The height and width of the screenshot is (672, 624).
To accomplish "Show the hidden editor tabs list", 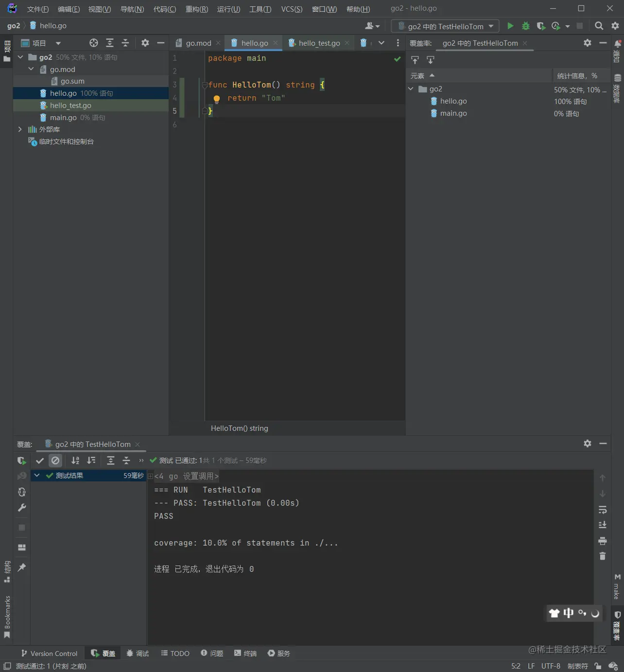I will [x=381, y=43].
